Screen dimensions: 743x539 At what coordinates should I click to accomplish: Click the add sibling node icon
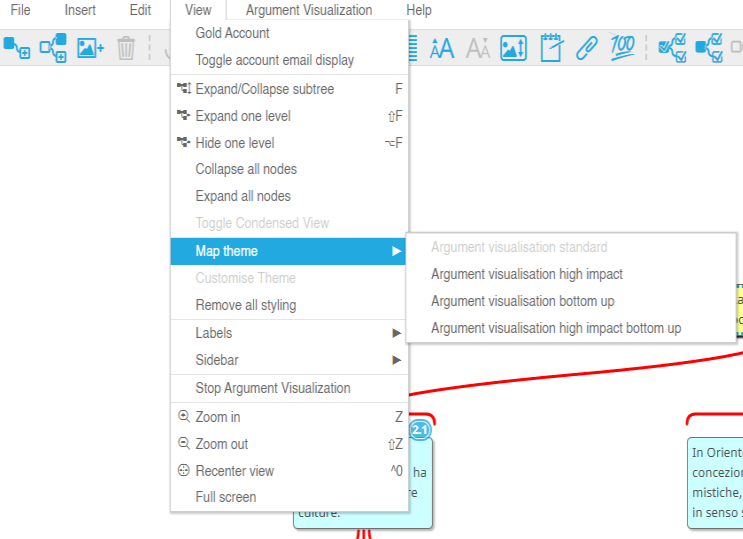point(53,47)
